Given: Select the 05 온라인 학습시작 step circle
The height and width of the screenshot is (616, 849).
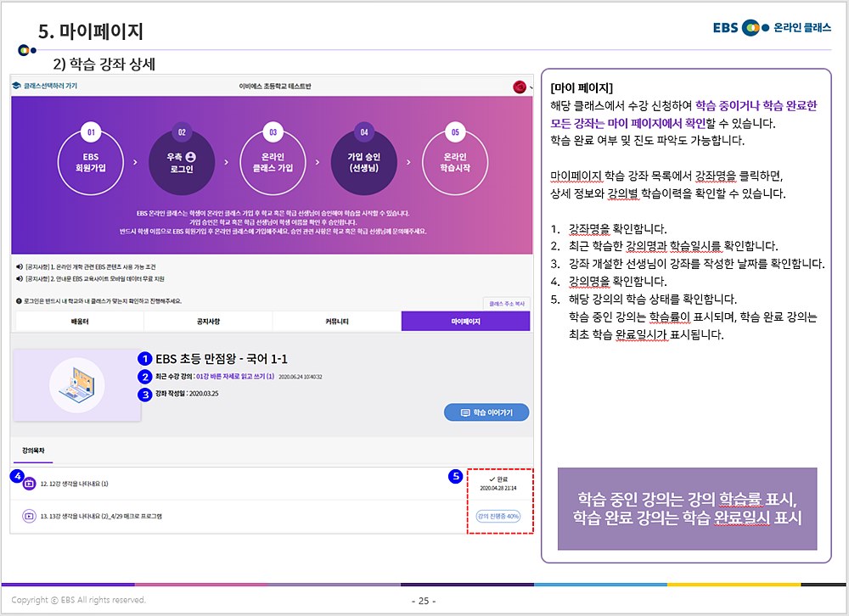Looking at the screenshot, I should [x=455, y=162].
